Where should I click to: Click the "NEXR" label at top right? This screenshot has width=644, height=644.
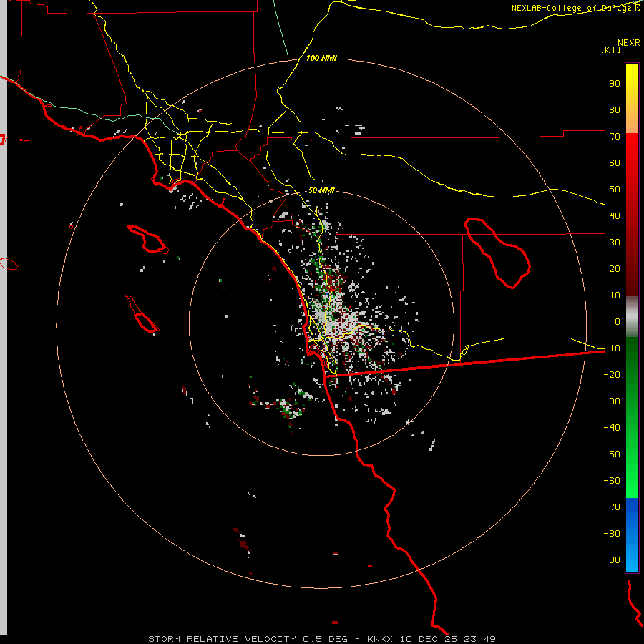pos(628,43)
